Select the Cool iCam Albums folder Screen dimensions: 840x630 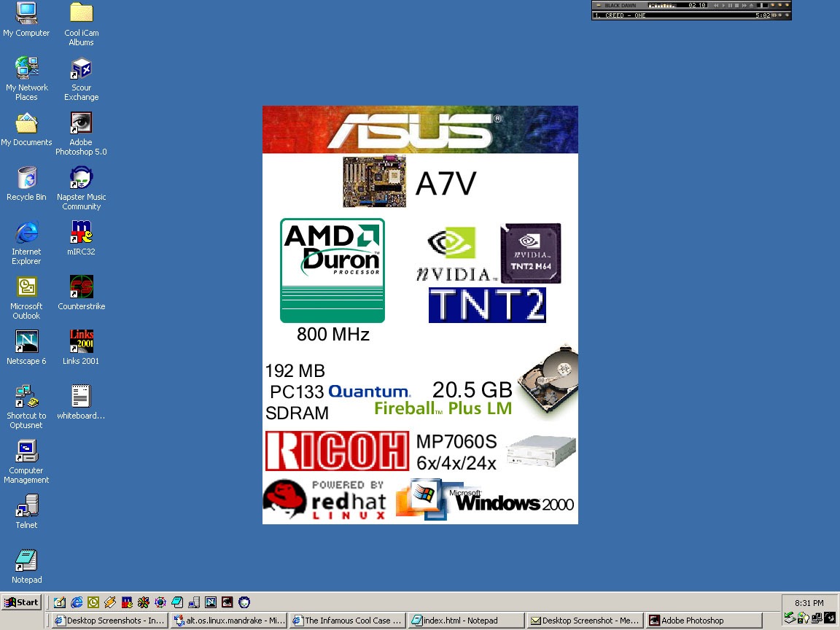pyautogui.click(x=81, y=14)
